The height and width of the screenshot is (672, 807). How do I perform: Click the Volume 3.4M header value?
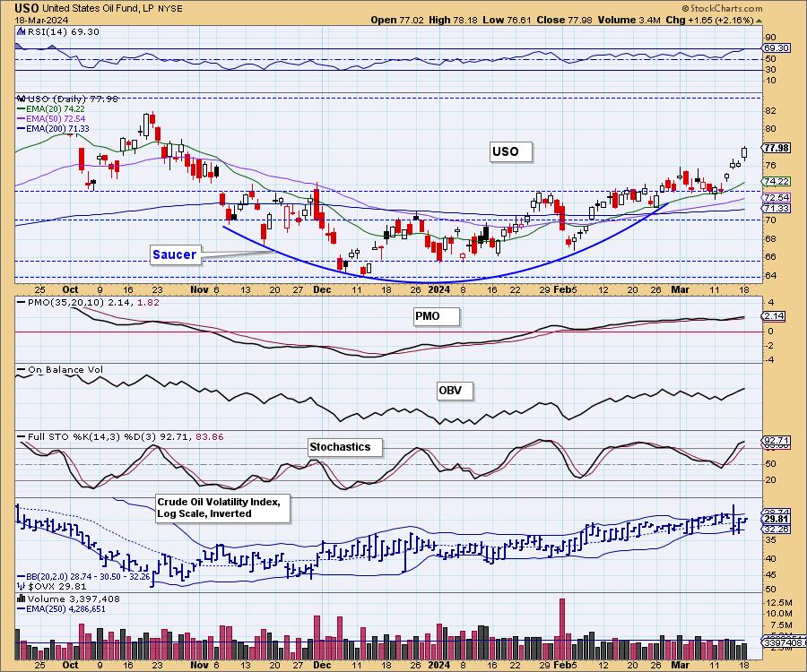(629, 20)
